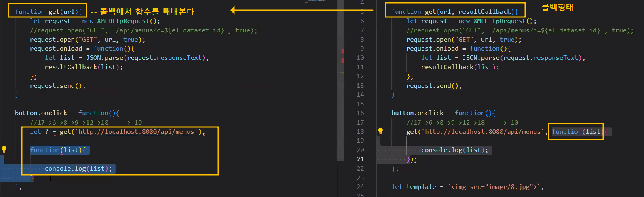Click 'button.onclick = function(){' on line 16
This screenshot has width=644, height=197.
pyautogui.click(x=443, y=113)
